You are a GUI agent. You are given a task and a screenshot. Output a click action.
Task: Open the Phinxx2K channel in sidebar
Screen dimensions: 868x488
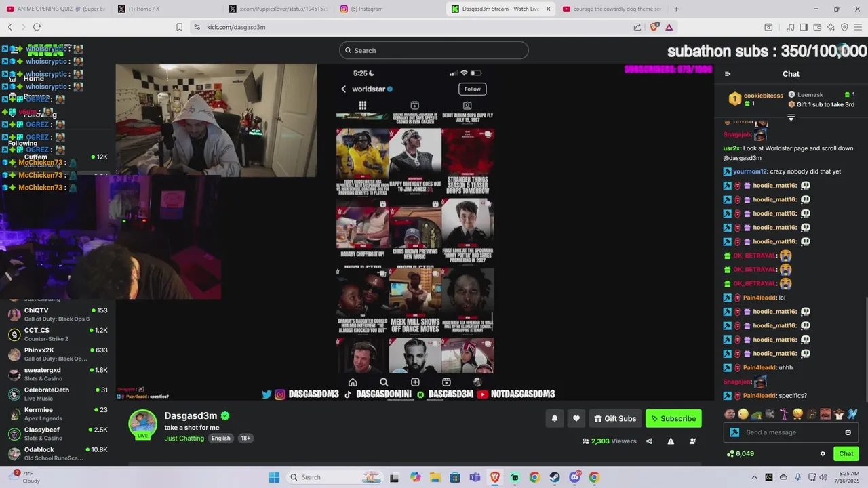pyautogui.click(x=58, y=354)
